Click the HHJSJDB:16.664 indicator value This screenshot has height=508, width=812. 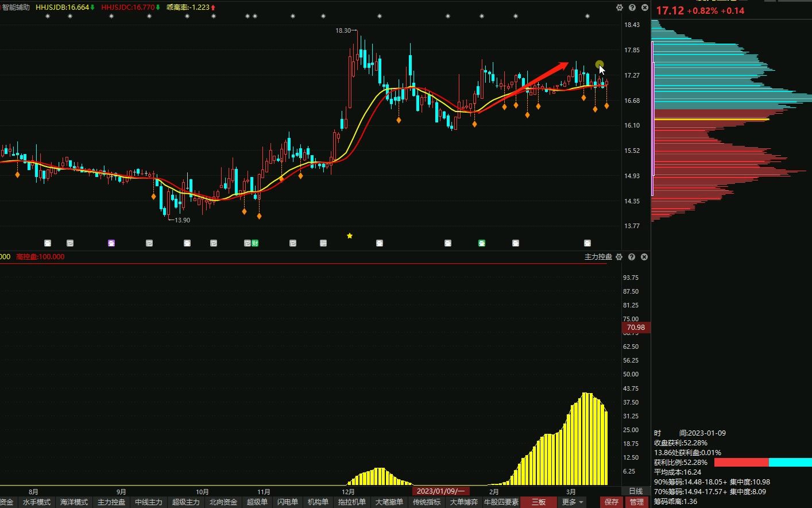[63, 7]
